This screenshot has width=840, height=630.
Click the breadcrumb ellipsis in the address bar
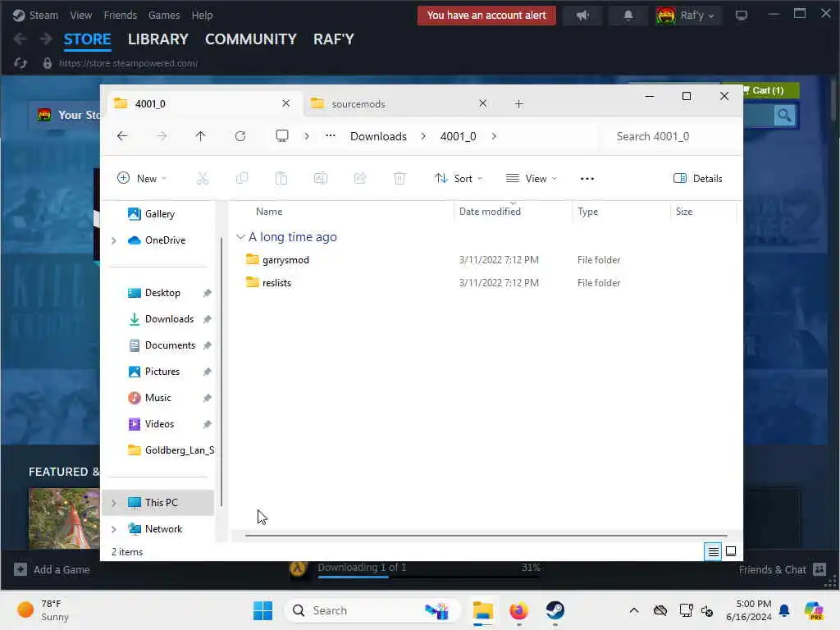pyautogui.click(x=331, y=135)
